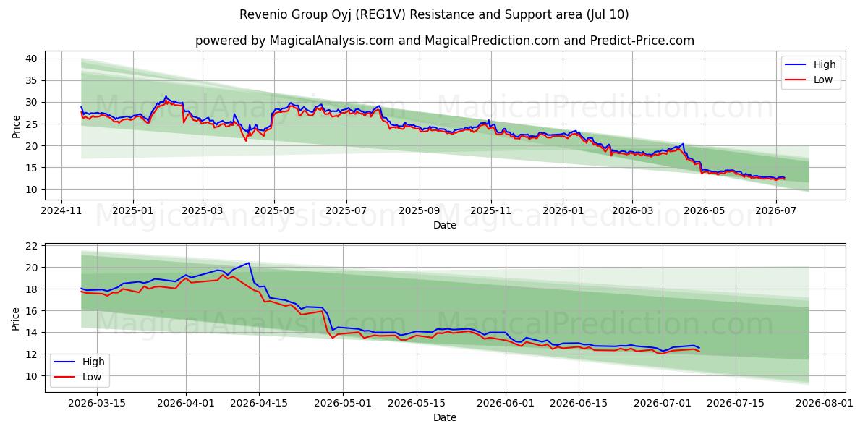Click top chart x-axis tick '2025-01'
Screen dimensions: 868x434
(134, 211)
